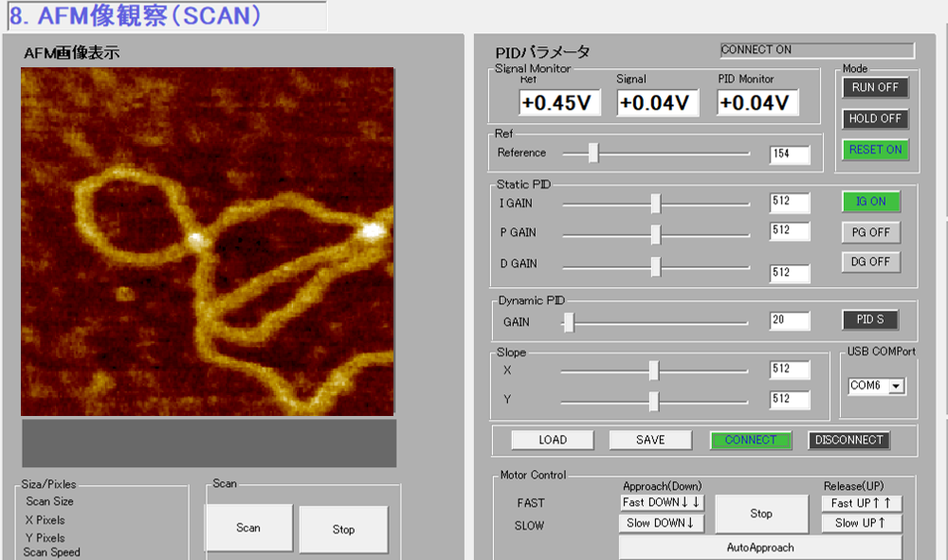Click the I GAIN value field
The height and width of the screenshot is (560, 948).
point(790,203)
